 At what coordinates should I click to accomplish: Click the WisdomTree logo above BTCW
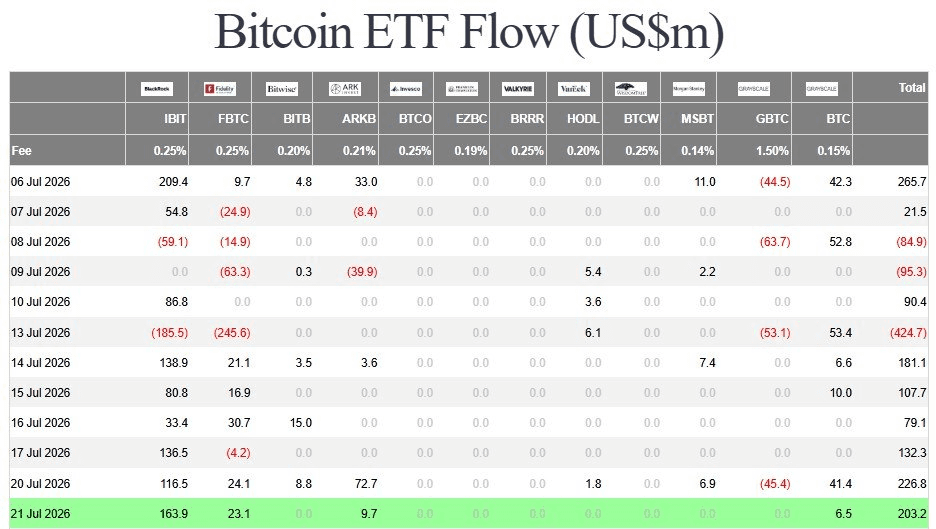[631, 89]
